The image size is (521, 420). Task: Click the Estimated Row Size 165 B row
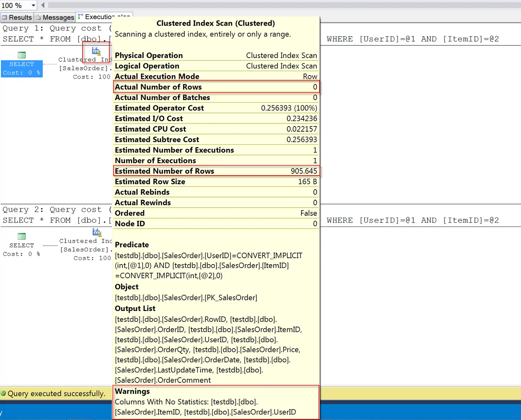[x=216, y=182]
